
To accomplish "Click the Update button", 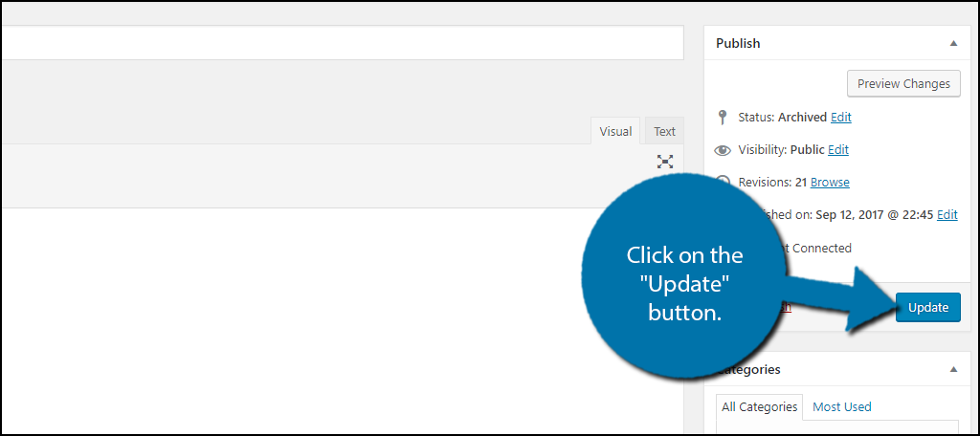I will click(928, 307).
